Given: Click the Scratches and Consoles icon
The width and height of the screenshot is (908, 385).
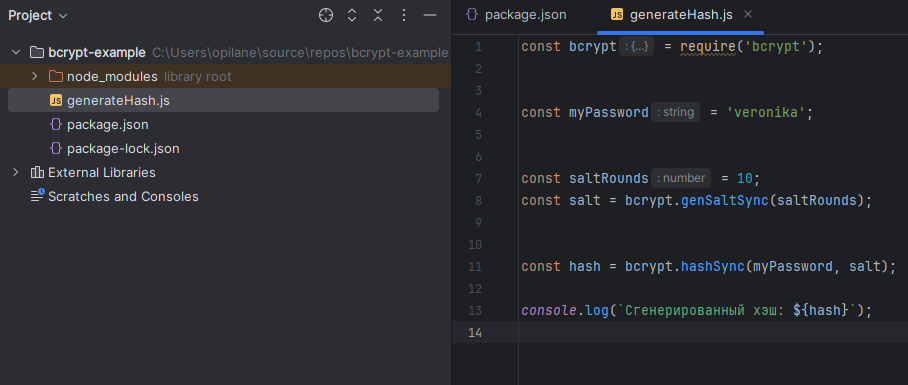Looking at the screenshot, I should tap(37, 196).
